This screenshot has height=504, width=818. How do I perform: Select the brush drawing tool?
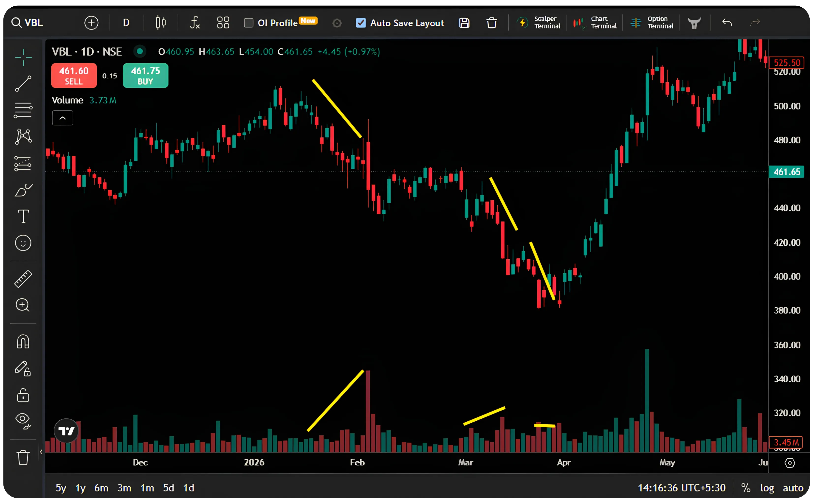click(x=23, y=190)
